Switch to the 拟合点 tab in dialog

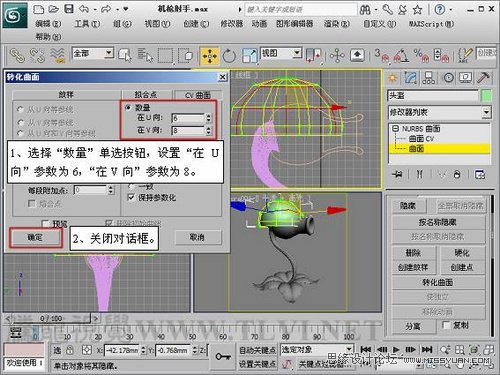coord(146,95)
